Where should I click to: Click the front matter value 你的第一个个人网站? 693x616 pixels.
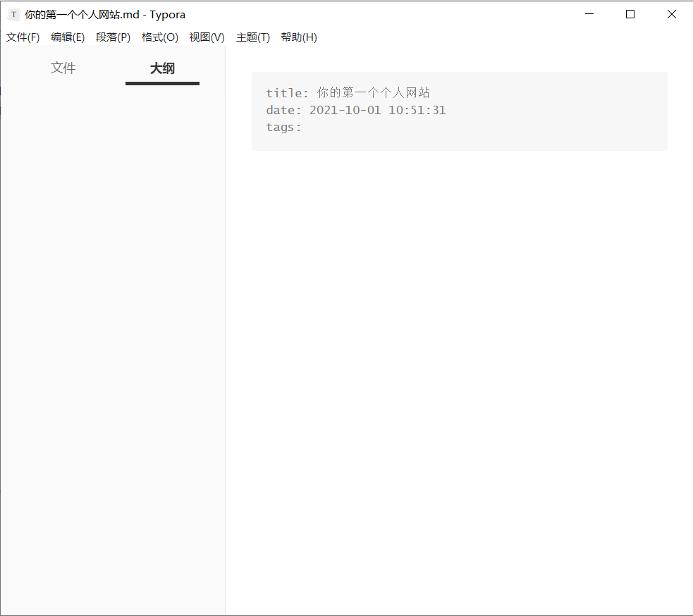(x=373, y=93)
